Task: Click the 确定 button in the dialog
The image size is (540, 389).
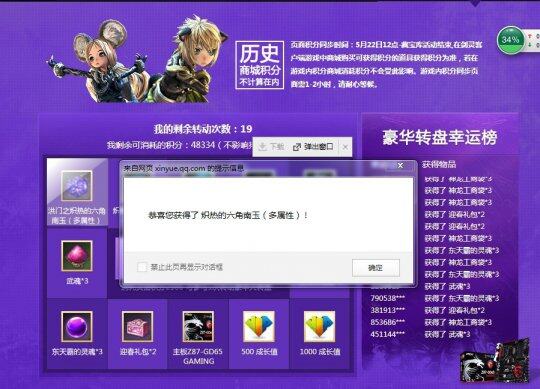Action: click(376, 267)
